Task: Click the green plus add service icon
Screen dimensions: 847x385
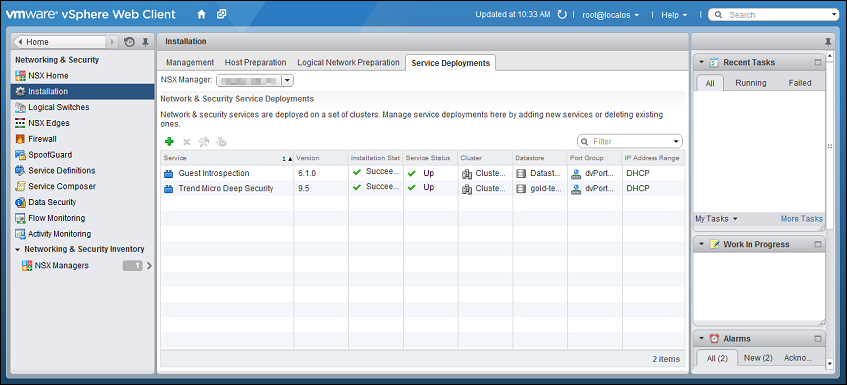Action: point(169,141)
